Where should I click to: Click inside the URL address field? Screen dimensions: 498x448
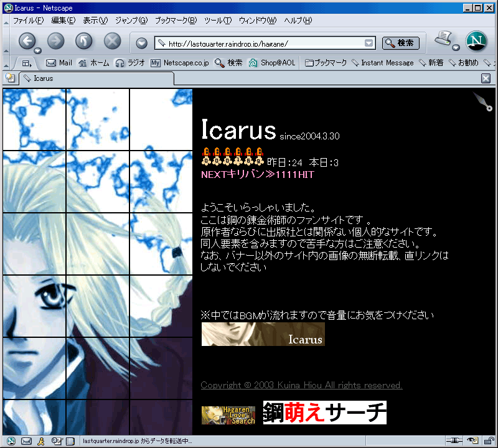coord(265,43)
